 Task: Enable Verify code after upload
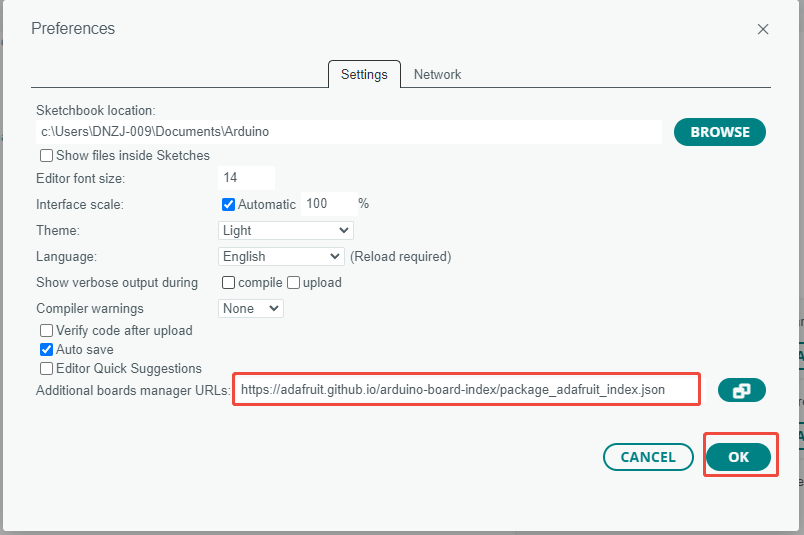(47, 330)
